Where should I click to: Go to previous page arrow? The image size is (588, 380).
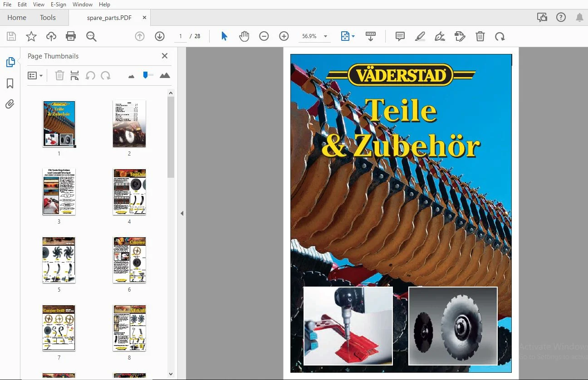click(140, 36)
